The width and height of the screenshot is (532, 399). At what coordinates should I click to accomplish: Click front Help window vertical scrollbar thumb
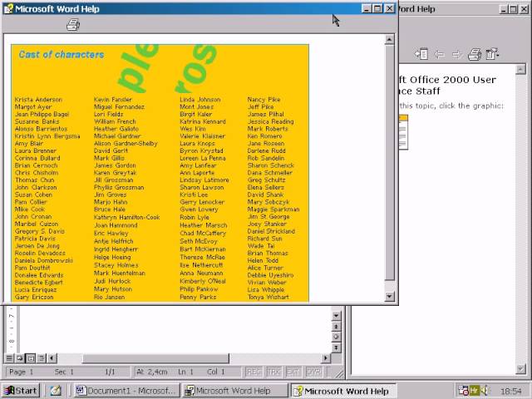(390, 163)
